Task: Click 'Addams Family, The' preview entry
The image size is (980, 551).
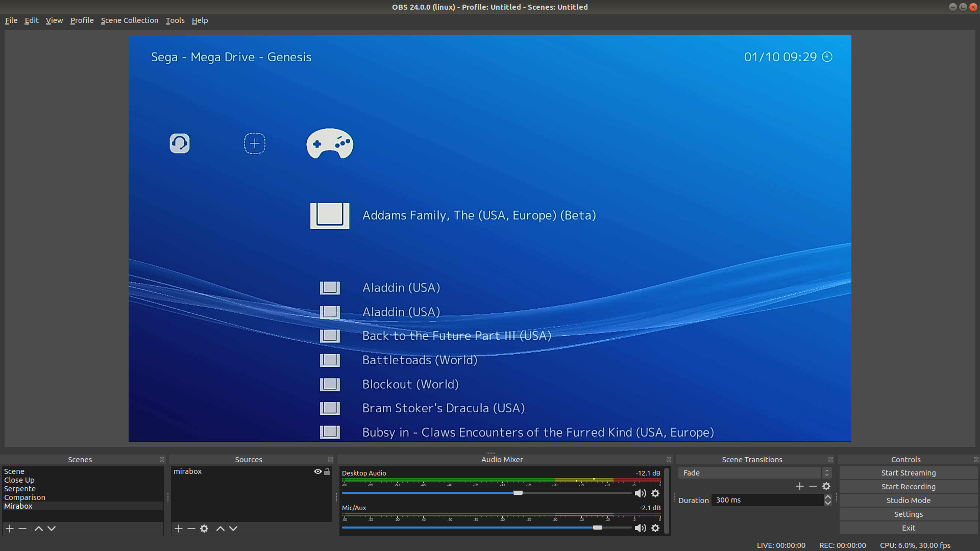Action: tap(479, 215)
